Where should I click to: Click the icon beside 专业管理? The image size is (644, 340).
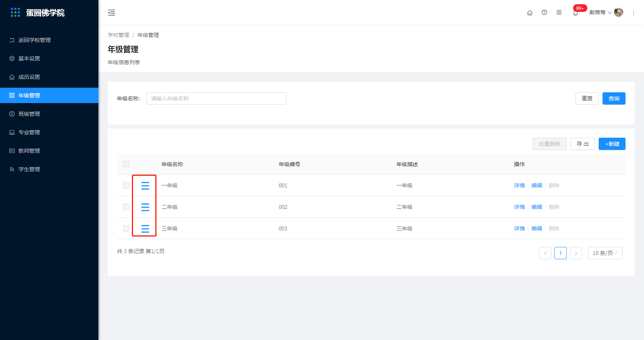click(x=12, y=132)
